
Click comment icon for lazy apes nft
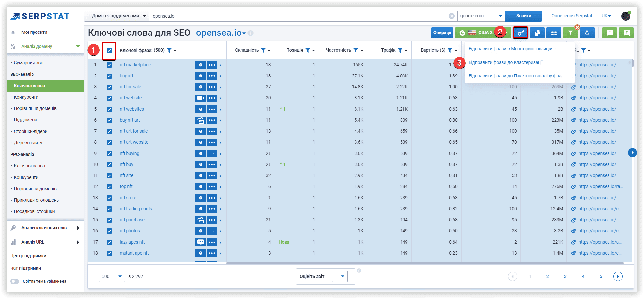[200, 242]
